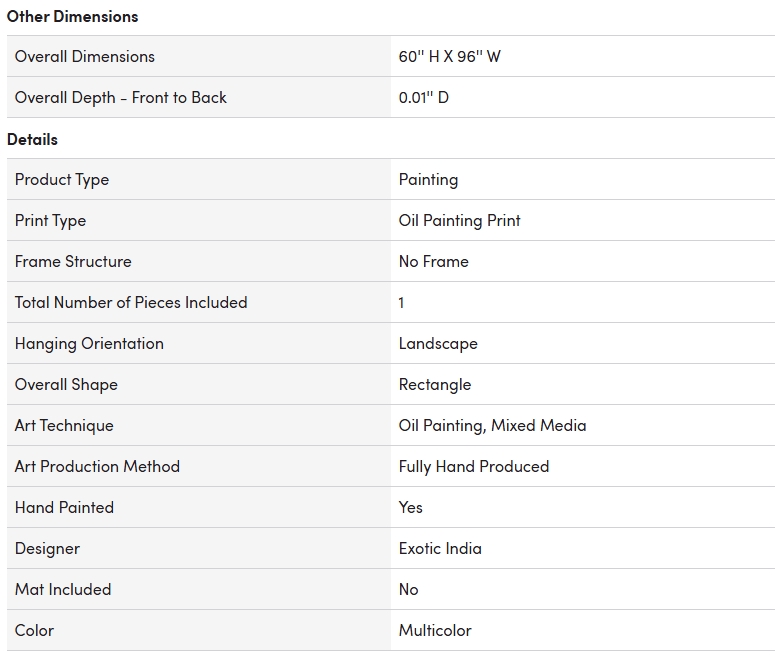Image resolution: width=784 pixels, height=662 pixels.
Task: Click the 60" H X 96" W value
Action: click(x=450, y=57)
